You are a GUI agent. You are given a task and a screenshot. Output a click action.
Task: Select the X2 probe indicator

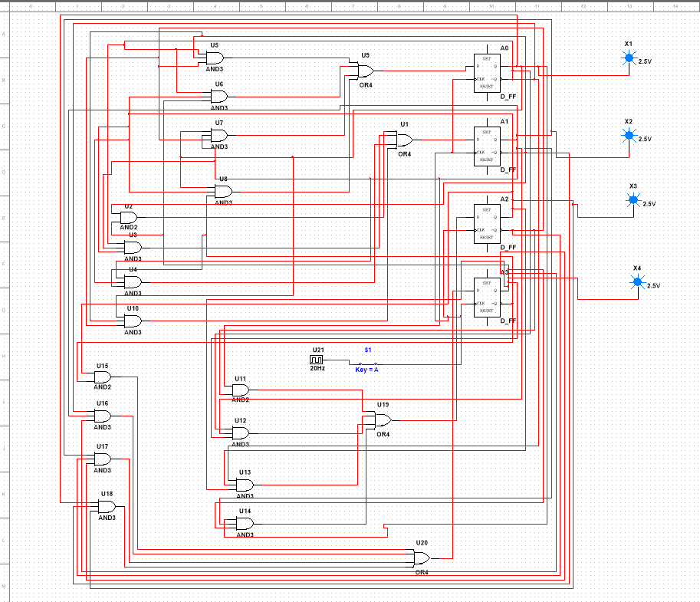click(629, 135)
